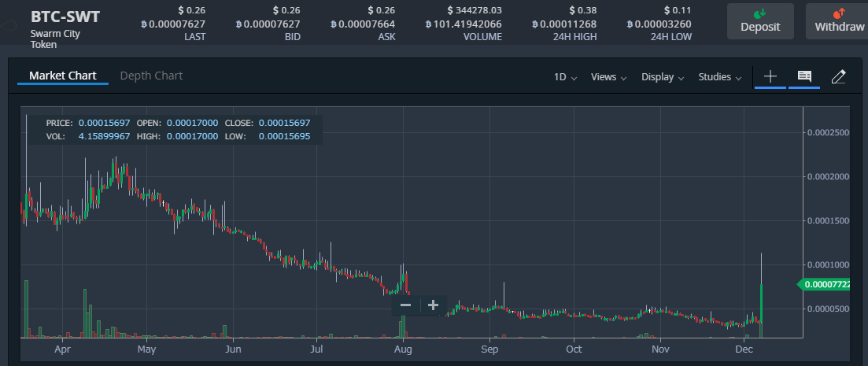Click the Aug label on time axis
Image resolution: width=868 pixels, height=366 pixels.
pyautogui.click(x=402, y=347)
